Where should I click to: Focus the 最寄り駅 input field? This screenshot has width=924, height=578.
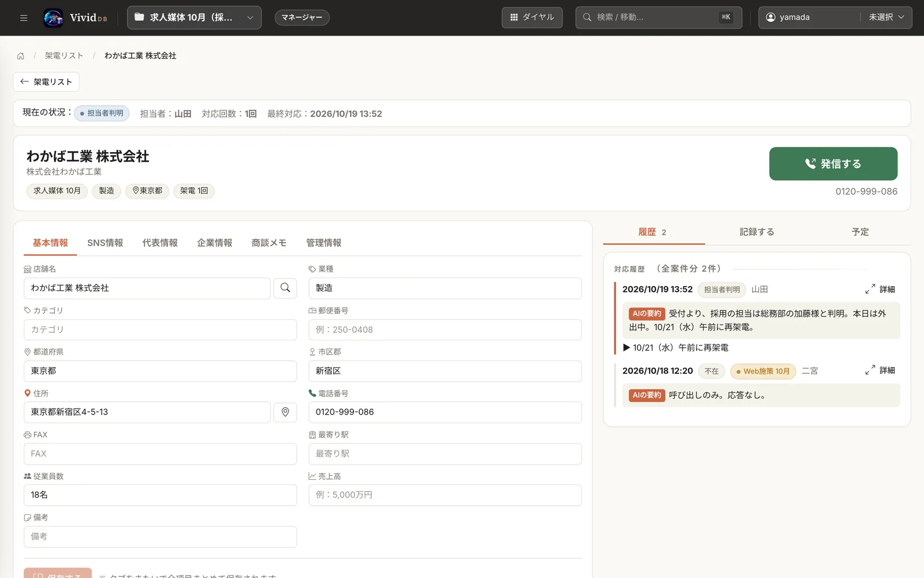[x=445, y=454]
